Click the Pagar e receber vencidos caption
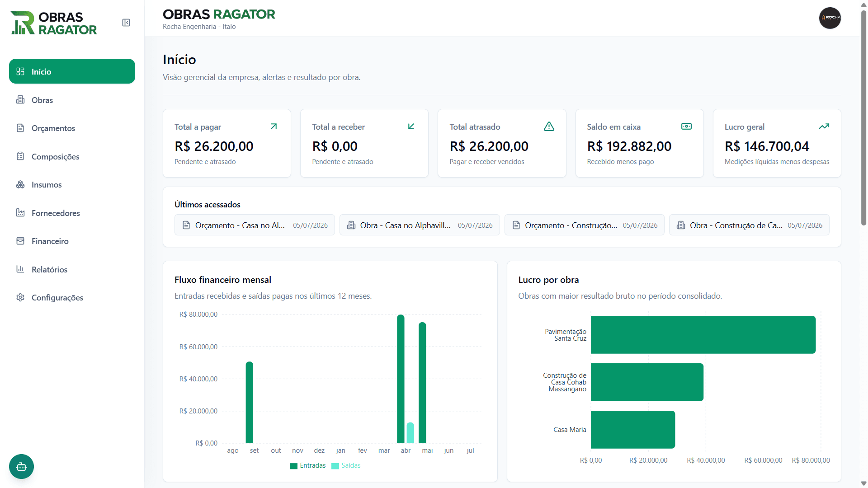This screenshot has width=868, height=488. [x=487, y=162]
